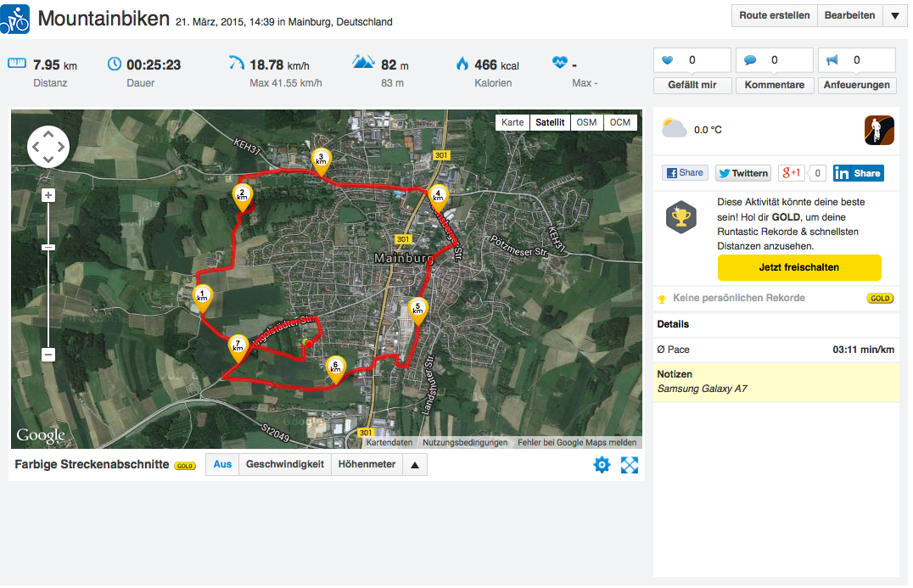
Task: Click the map zoom slider handle
Action: (48, 247)
